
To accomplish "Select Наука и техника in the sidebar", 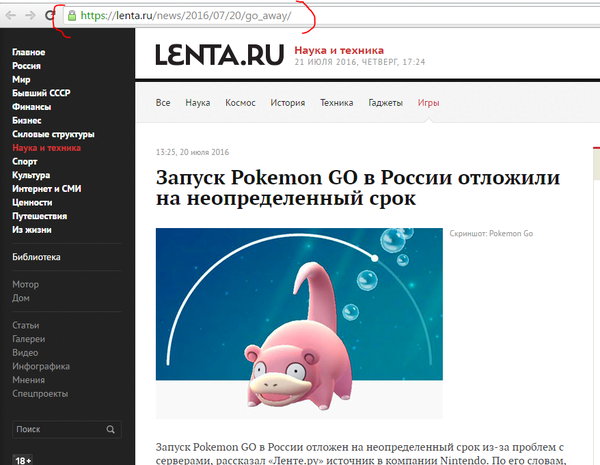I will point(47,148).
